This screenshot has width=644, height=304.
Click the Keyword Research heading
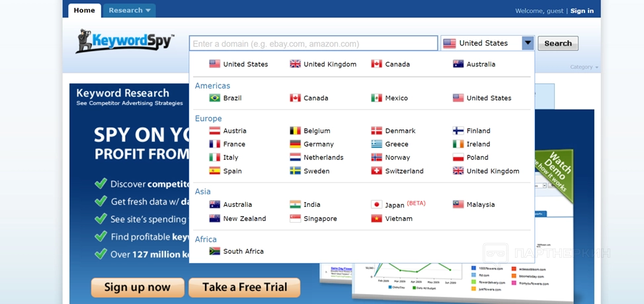(x=122, y=93)
